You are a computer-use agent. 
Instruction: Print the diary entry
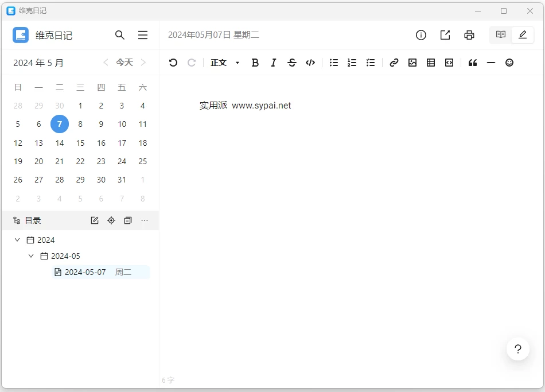[469, 35]
